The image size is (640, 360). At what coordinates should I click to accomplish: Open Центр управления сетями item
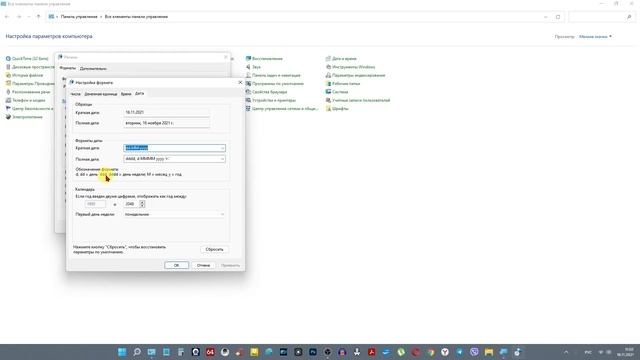point(282,109)
